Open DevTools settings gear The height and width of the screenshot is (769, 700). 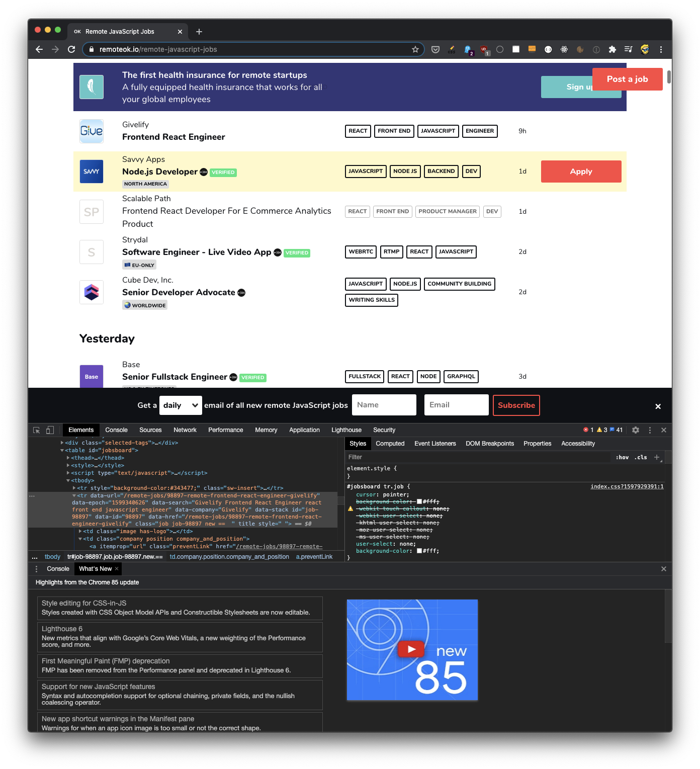(x=635, y=430)
